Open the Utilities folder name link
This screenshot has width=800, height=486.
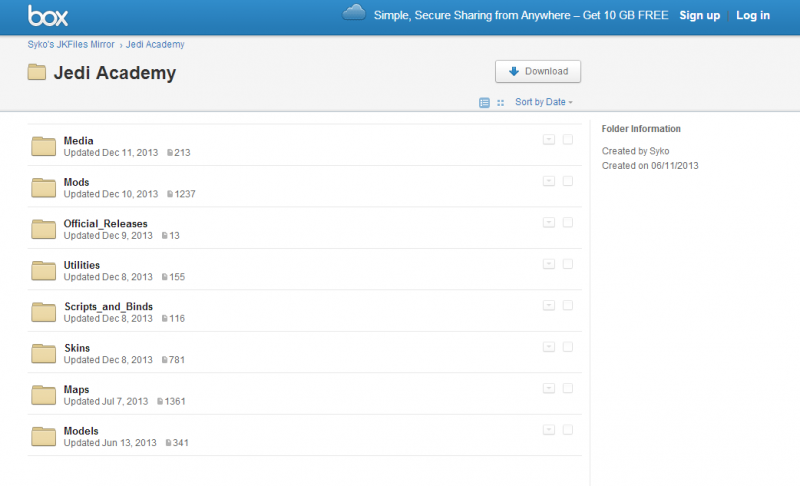[82, 265]
